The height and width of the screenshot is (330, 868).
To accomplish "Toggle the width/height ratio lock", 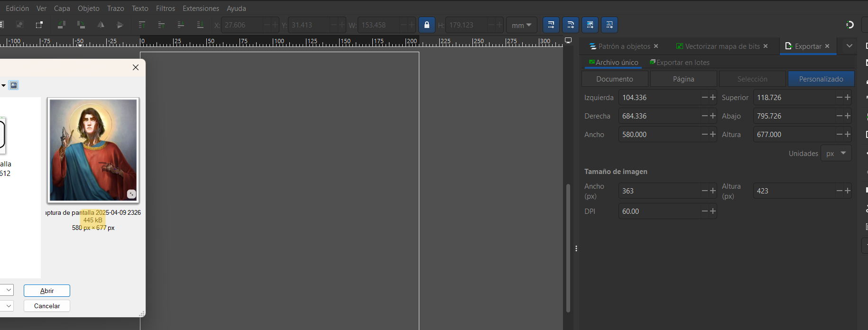I will coord(427,25).
